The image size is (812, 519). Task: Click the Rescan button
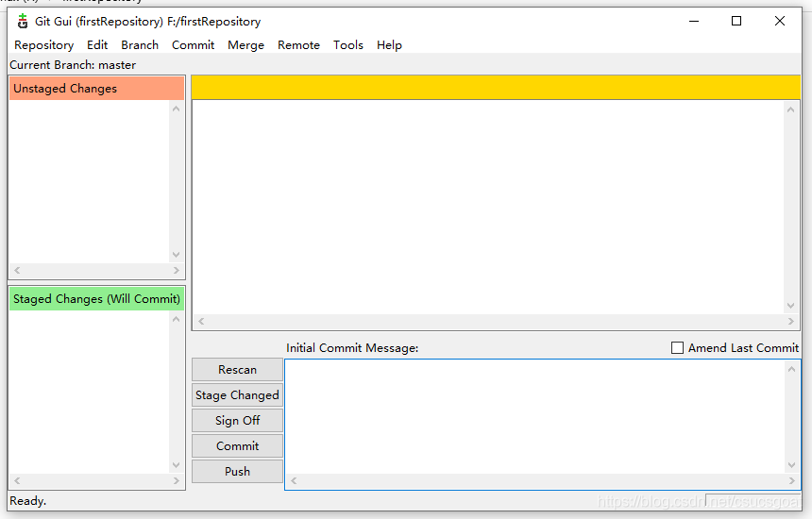[237, 370]
